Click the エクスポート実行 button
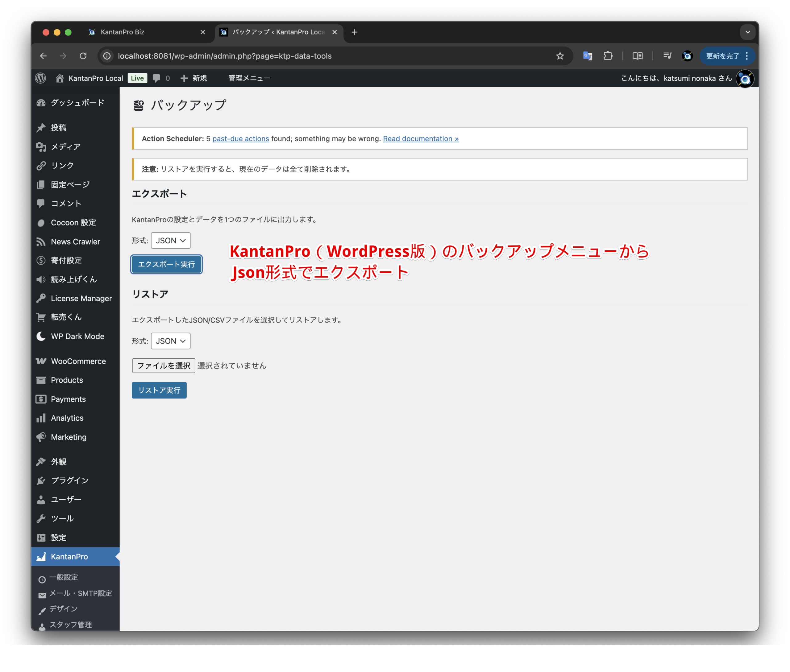The image size is (790, 672). [x=166, y=264]
